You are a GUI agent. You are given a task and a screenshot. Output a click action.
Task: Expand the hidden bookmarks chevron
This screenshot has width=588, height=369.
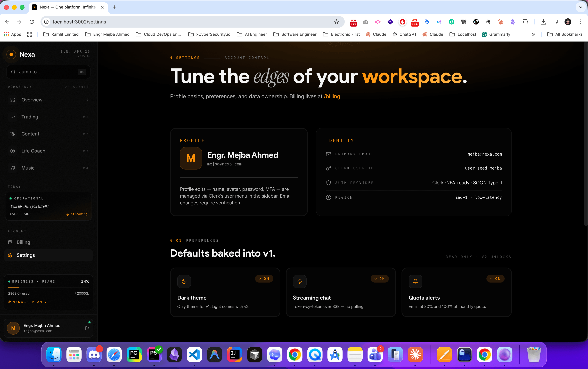533,34
